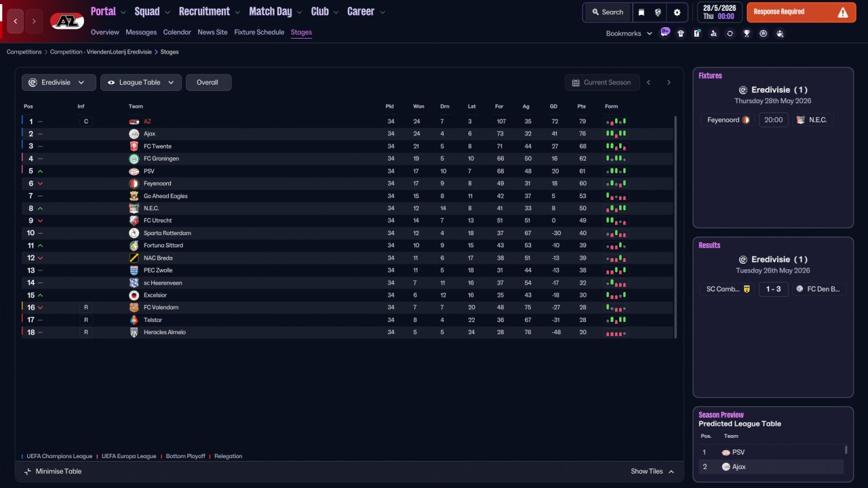Open the shirt squad bookmark icon
This screenshot has width=868, height=488.
click(x=681, y=33)
